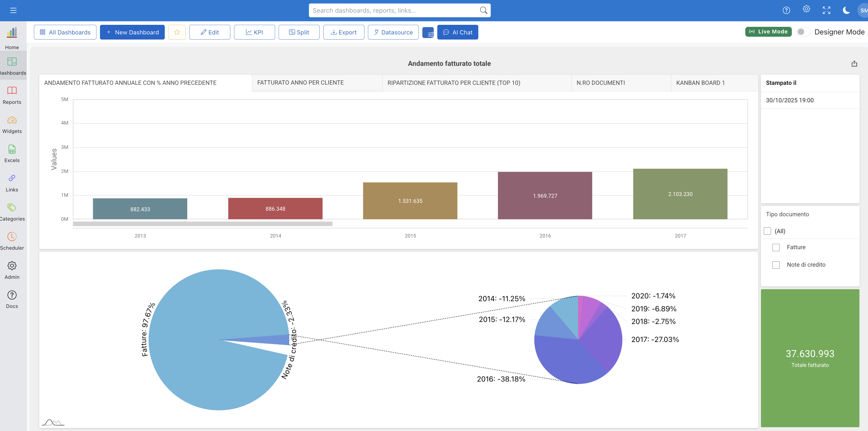Check the (All) document type box
Image resolution: width=868 pixels, height=431 pixels.
tap(768, 231)
